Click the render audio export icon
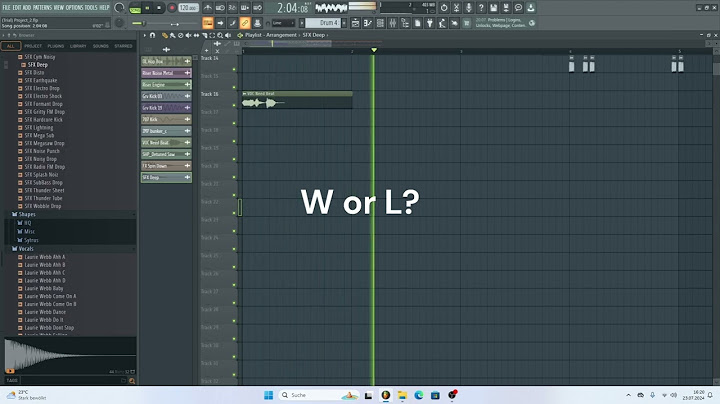The height and width of the screenshot is (404, 720). tap(506, 8)
